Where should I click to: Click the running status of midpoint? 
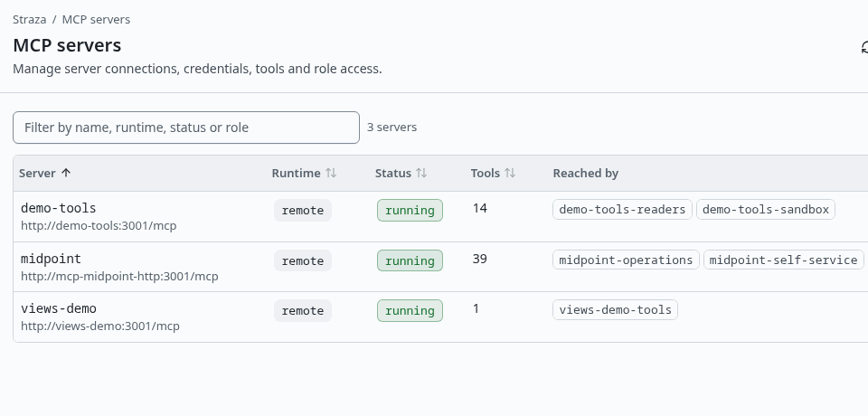click(410, 260)
